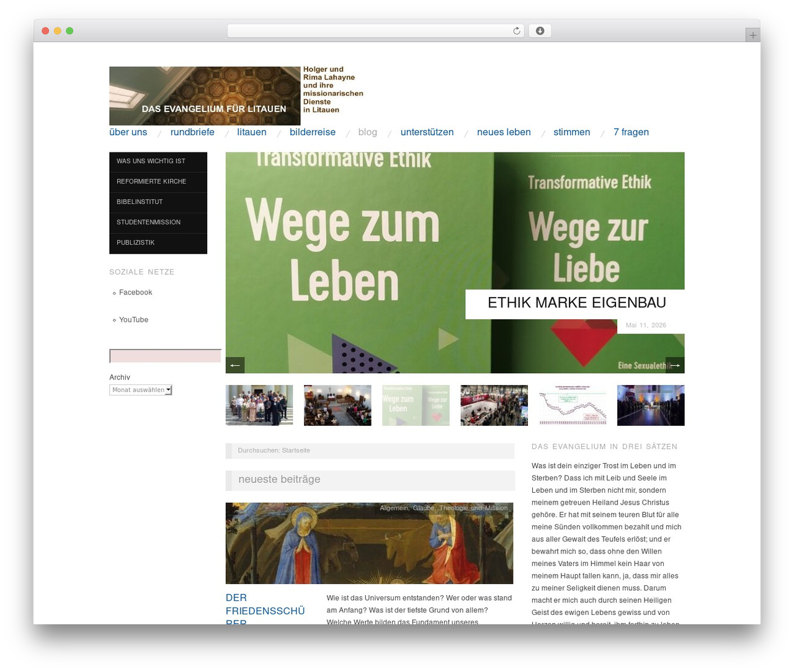The height and width of the screenshot is (672, 794).
Task: Open the 7 fragen menu item
Action: coord(631,132)
